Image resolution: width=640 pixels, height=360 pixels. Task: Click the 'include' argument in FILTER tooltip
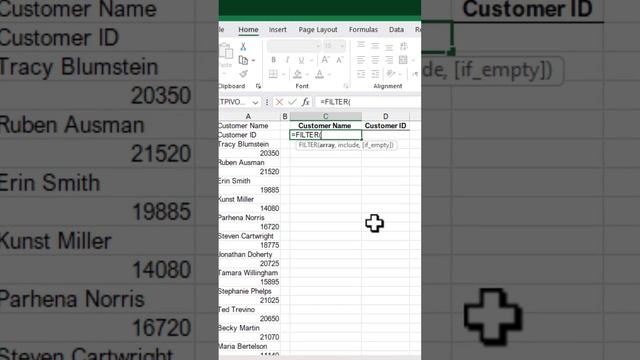tap(348, 145)
